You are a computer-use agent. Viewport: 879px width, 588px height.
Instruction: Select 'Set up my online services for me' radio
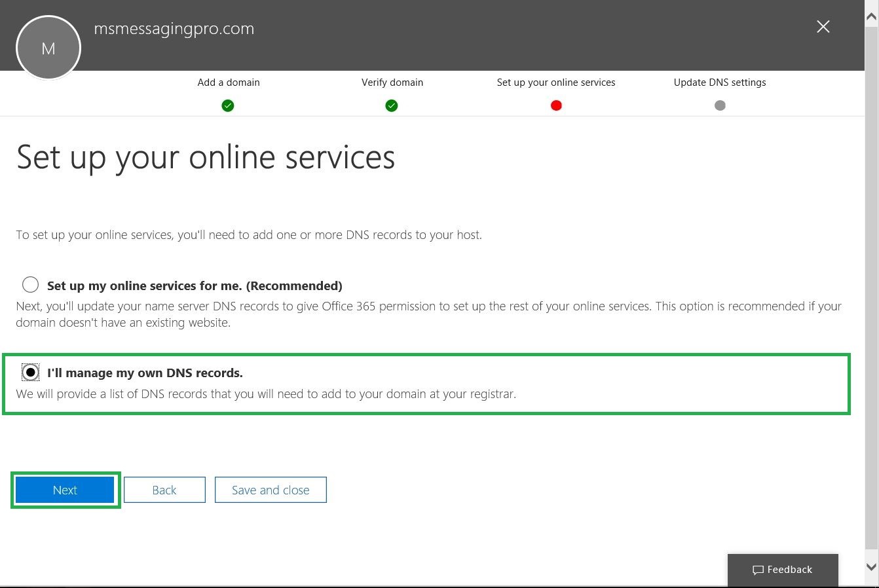tap(30, 284)
